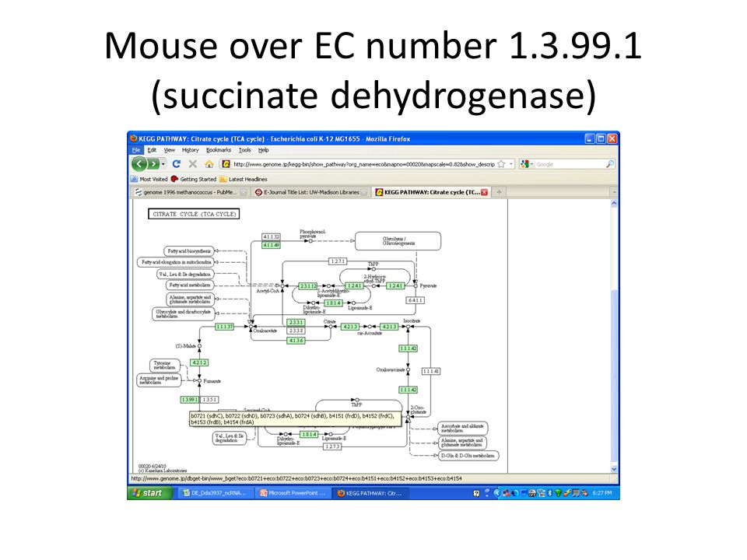The width and height of the screenshot is (747, 560).
Task: Click the KEGG favicon in the address bar
Action: [226, 164]
